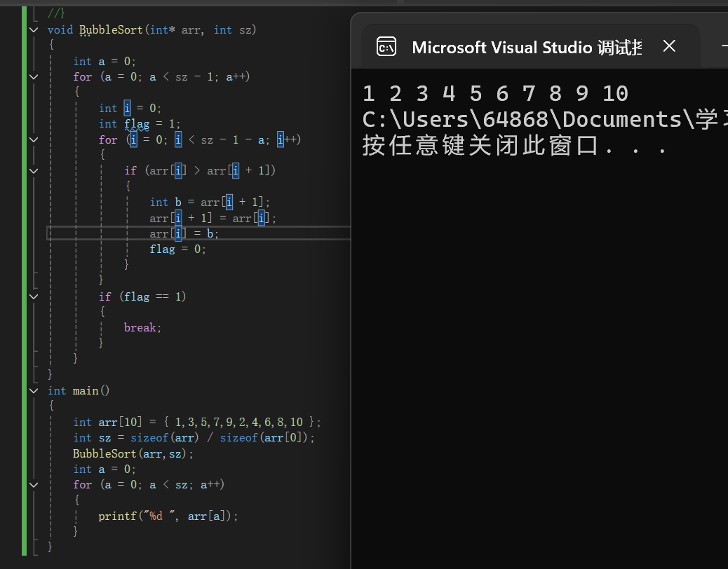Collapse the outer for loop in BubbleSort

coord(34,76)
